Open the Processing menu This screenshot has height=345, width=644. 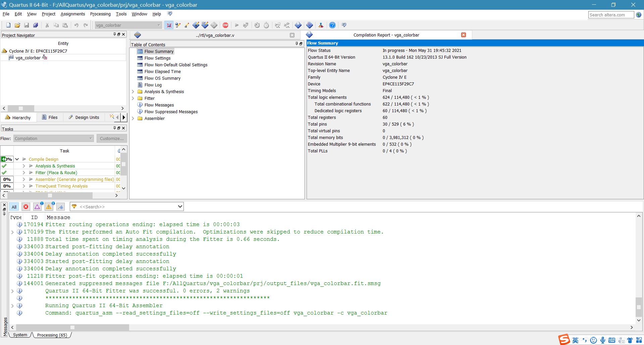(100, 14)
